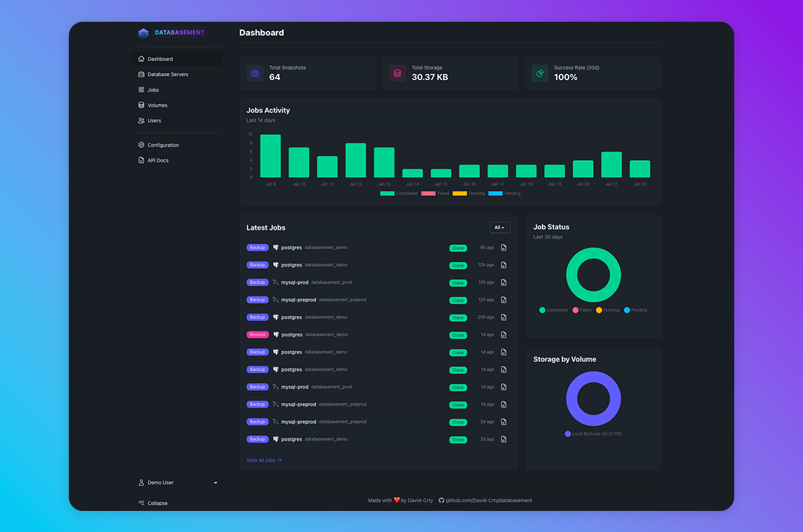Click the Jan 9 bar in Jobs Activity
Screen dimensions: 803x532
click(270, 156)
